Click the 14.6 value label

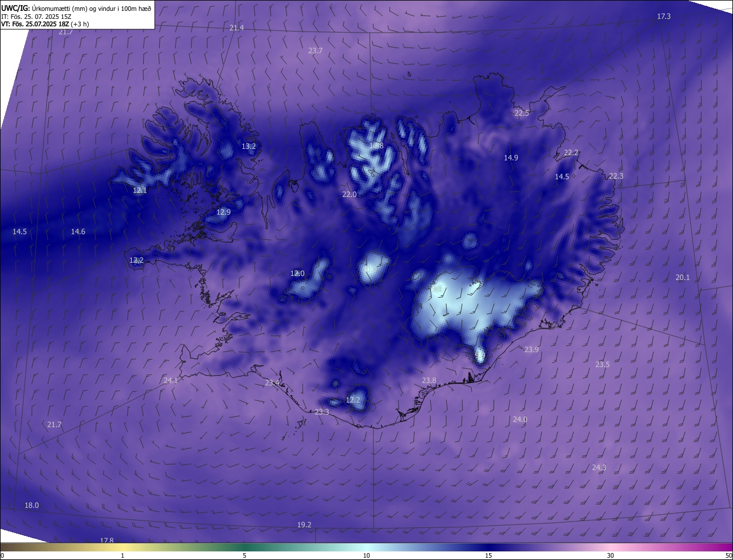pos(78,232)
